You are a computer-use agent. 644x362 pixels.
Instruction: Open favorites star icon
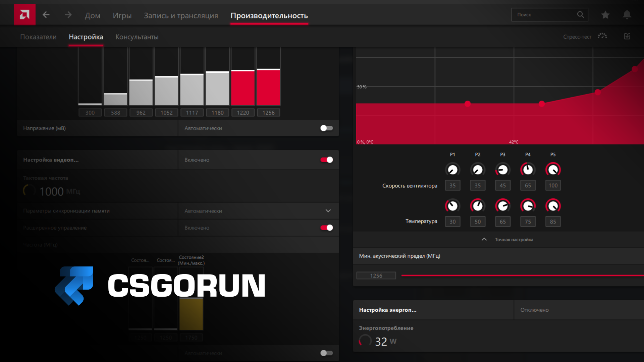click(605, 15)
